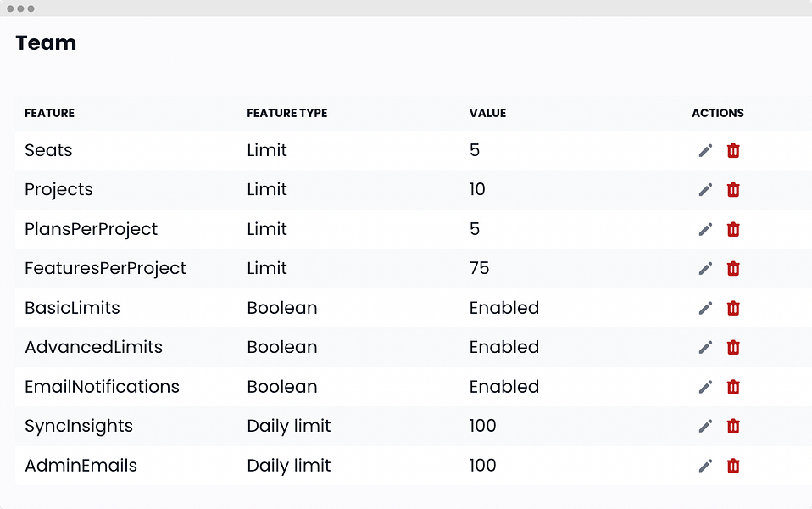Edit the FeaturesPerProject limit
Viewport: 812px width, 509px height.
tap(705, 269)
